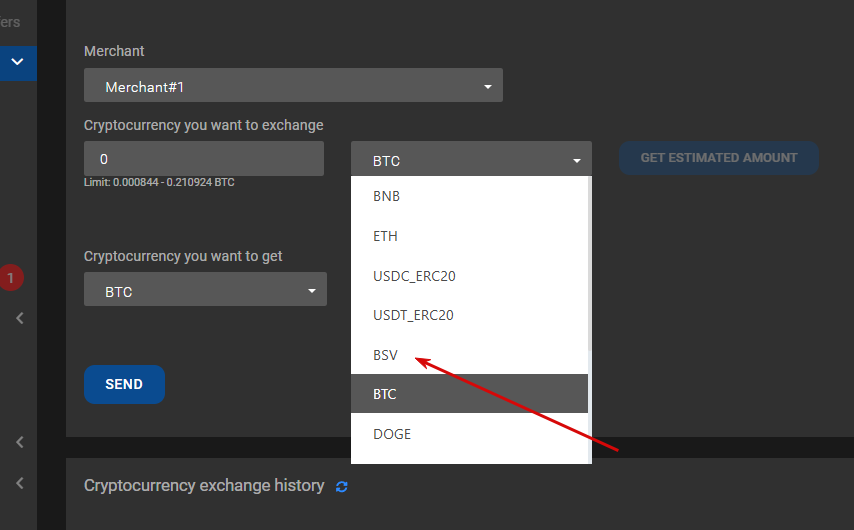Choose USDC_ERC20 in the currency list

(469, 276)
